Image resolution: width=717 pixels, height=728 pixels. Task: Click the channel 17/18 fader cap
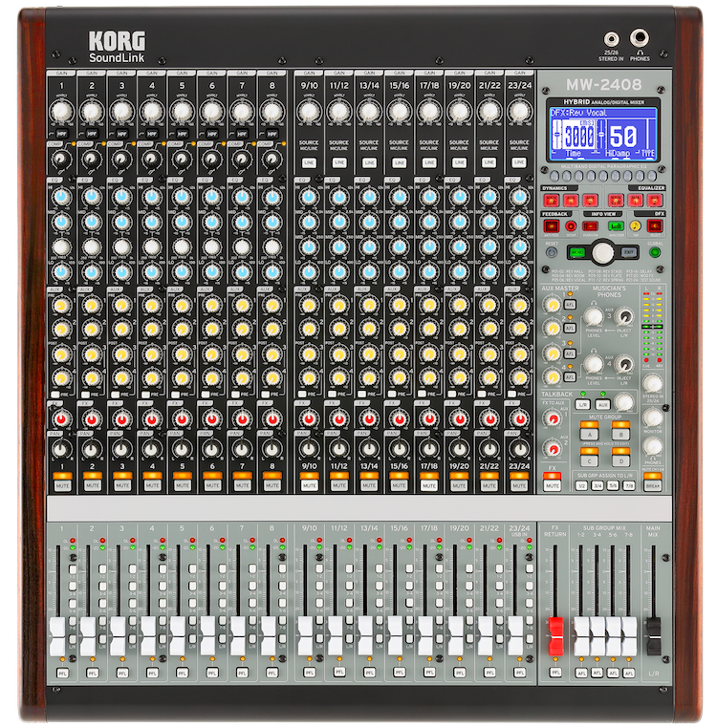(x=425, y=636)
